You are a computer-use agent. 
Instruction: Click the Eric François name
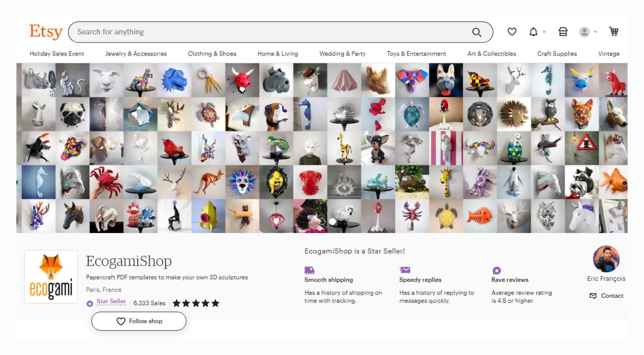[x=606, y=279]
